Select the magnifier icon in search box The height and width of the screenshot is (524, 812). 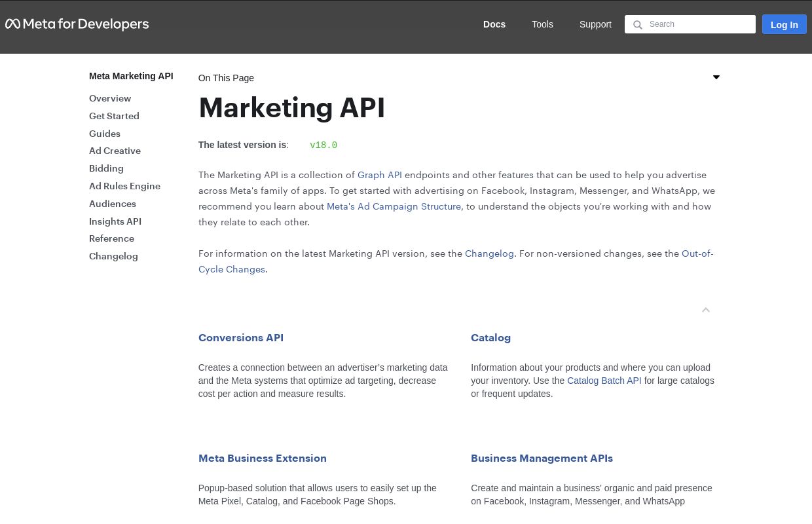(x=637, y=25)
